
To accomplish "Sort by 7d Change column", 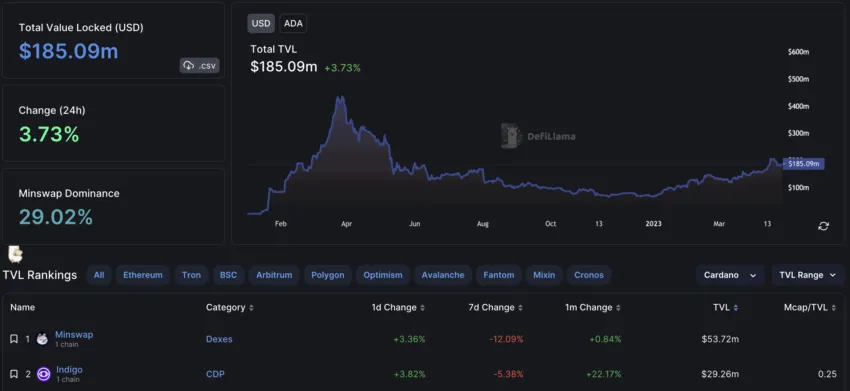I will click(495, 307).
